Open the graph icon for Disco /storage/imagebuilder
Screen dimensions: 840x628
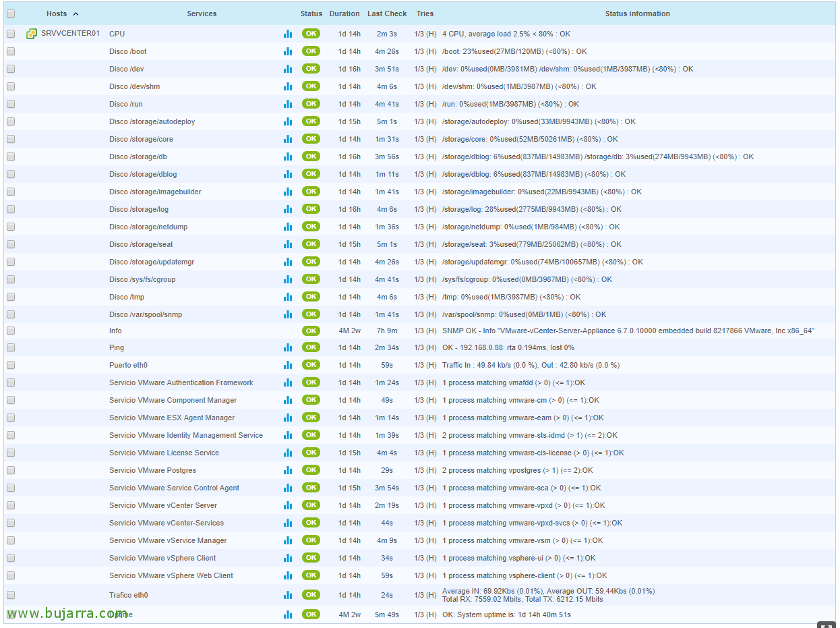(288, 191)
